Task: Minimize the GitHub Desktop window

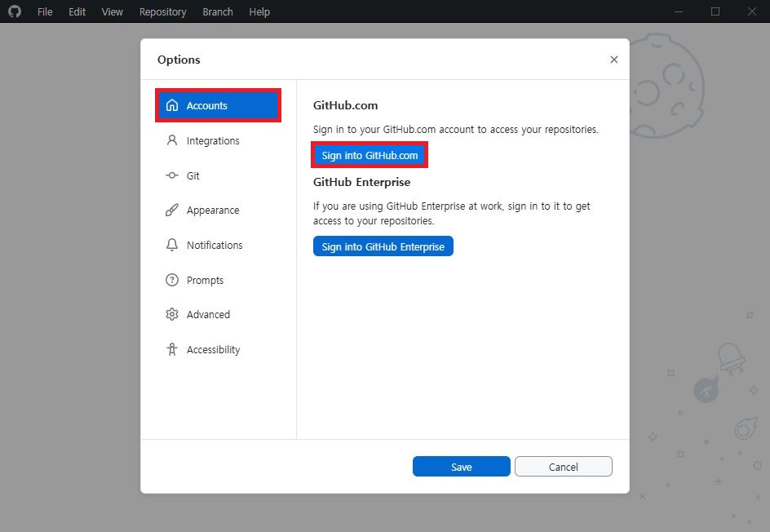Action: [x=679, y=11]
